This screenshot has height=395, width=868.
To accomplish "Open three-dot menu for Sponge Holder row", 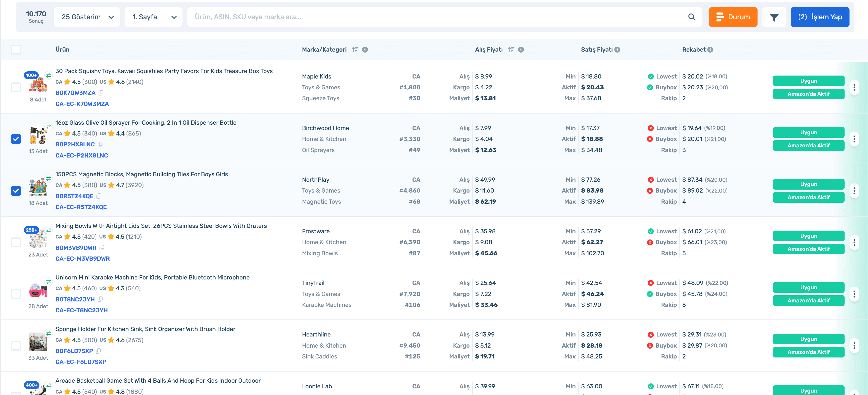I will point(854,345).
